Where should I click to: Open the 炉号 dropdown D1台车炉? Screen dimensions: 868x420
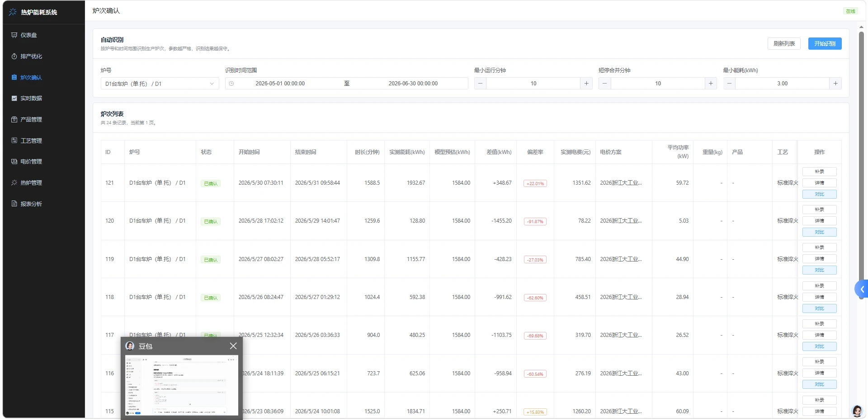[x=160, y=84]
